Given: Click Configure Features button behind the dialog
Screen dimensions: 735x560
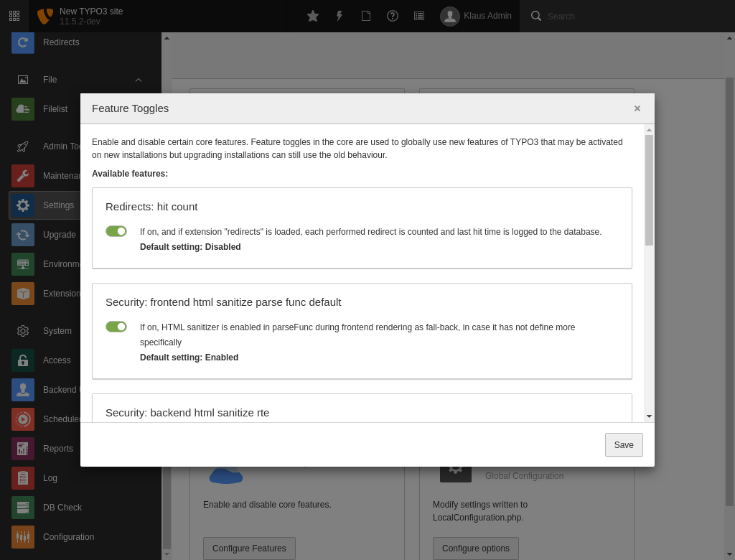Looking at the screenshot, I should [249, 549].
